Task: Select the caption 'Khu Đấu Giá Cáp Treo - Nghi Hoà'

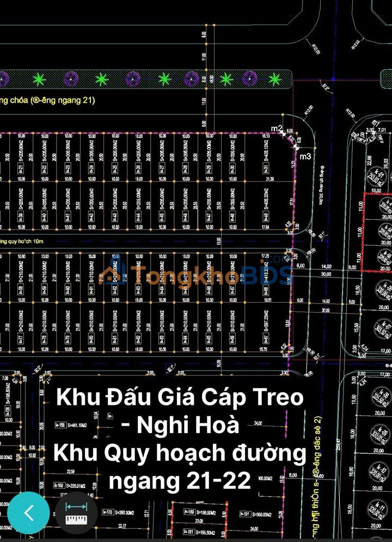Action: coord(180,411)
